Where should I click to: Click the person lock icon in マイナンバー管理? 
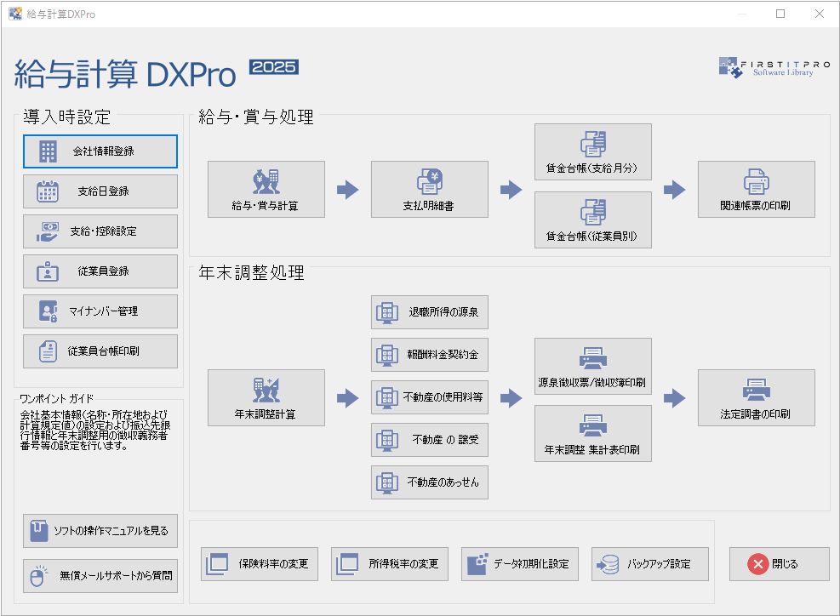pyautogui.click(x=49, y=311)
